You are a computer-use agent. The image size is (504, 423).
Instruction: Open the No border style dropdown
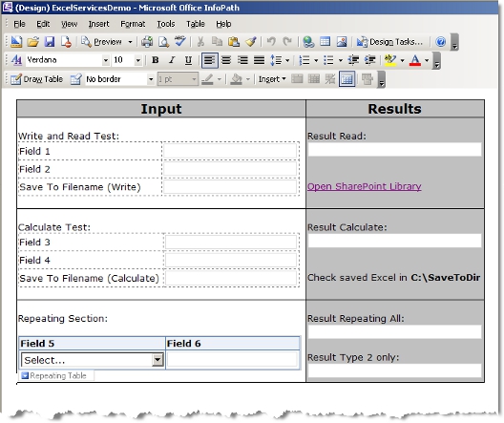tap(151, 79)
